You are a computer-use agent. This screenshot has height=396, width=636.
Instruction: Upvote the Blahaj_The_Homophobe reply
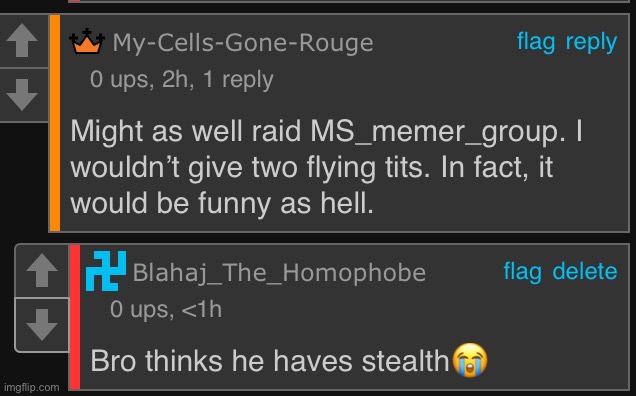(x=42, y=271)
